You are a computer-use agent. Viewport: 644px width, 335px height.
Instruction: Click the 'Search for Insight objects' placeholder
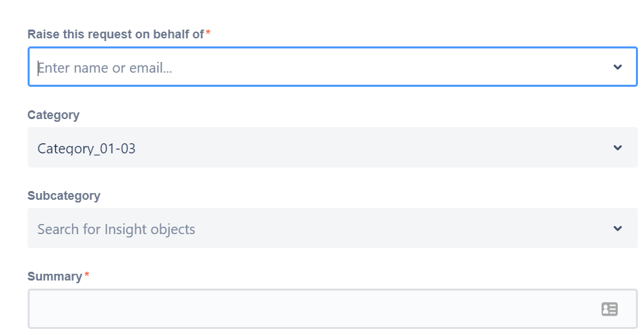(117, 229)
